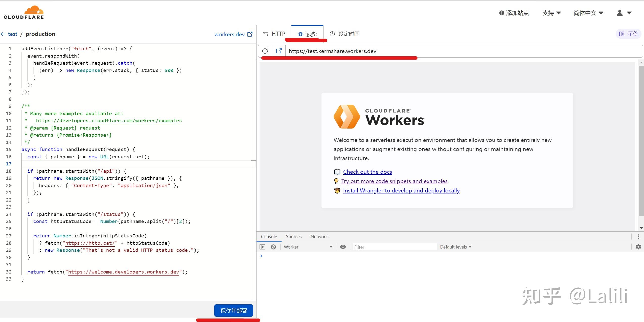The height and width of the screenshot is (322, 644).
Task: Open DevTools settings gear
Action: click(638, 247)
